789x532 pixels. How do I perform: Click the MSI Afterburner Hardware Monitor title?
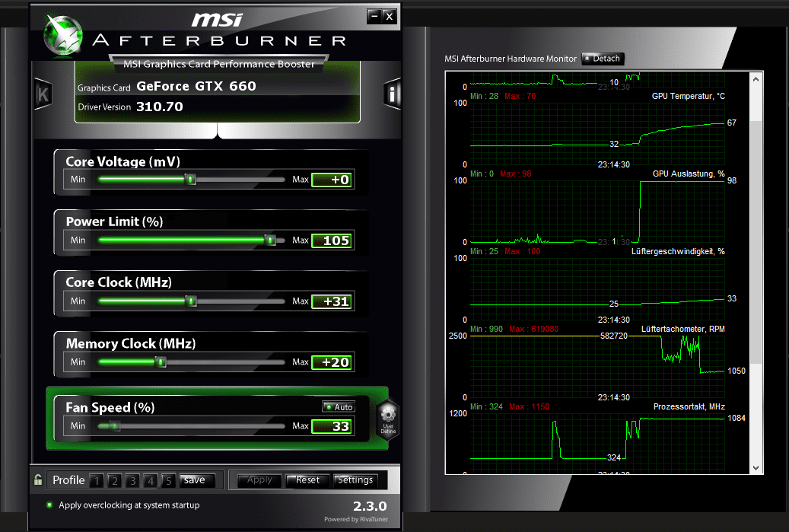coord(511,59)
